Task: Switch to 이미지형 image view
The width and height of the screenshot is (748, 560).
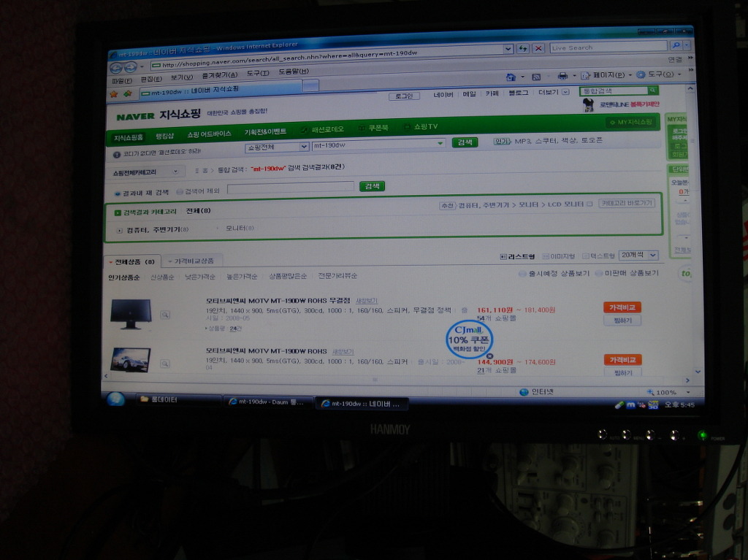Action: tap(559, 256)
